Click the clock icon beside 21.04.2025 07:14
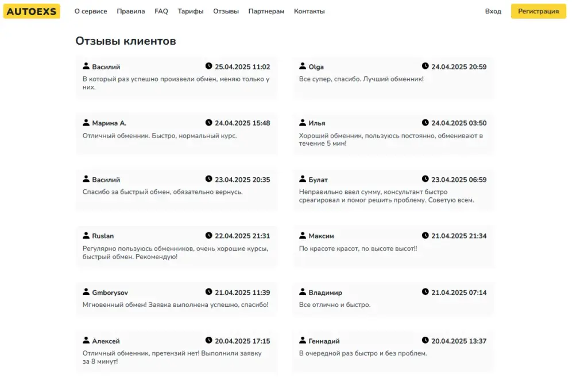The image size is (588, 378). pos(425,291)
